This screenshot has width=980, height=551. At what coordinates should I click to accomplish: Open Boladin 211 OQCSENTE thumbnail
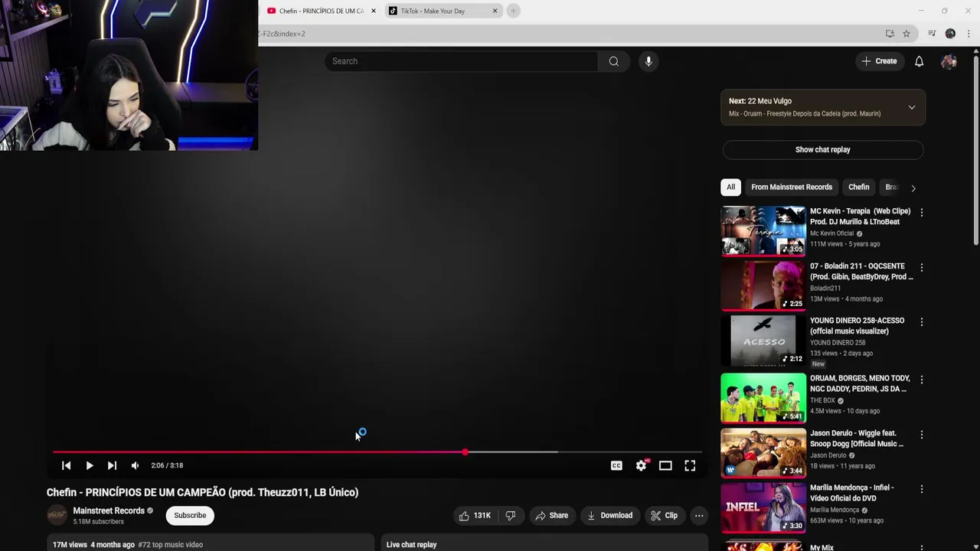point(763,285)
